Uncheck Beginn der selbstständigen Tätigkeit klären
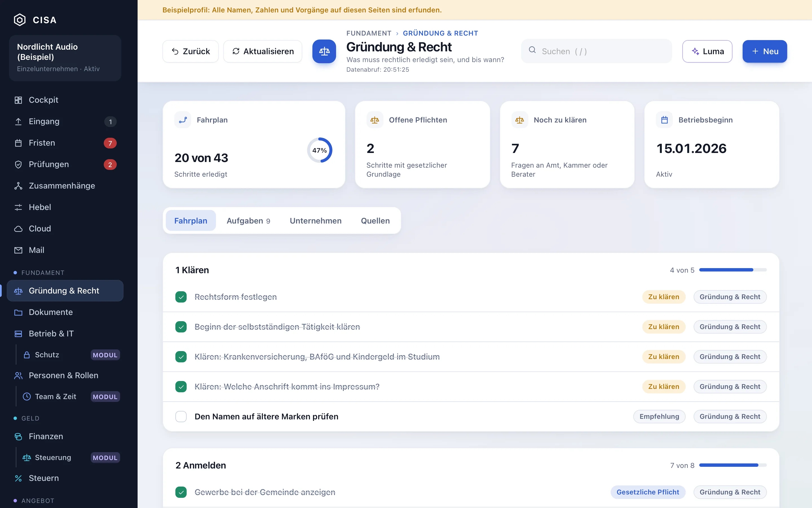Viewport: 812px width, 508px height. pyautogui.click(x=181, y=327)
